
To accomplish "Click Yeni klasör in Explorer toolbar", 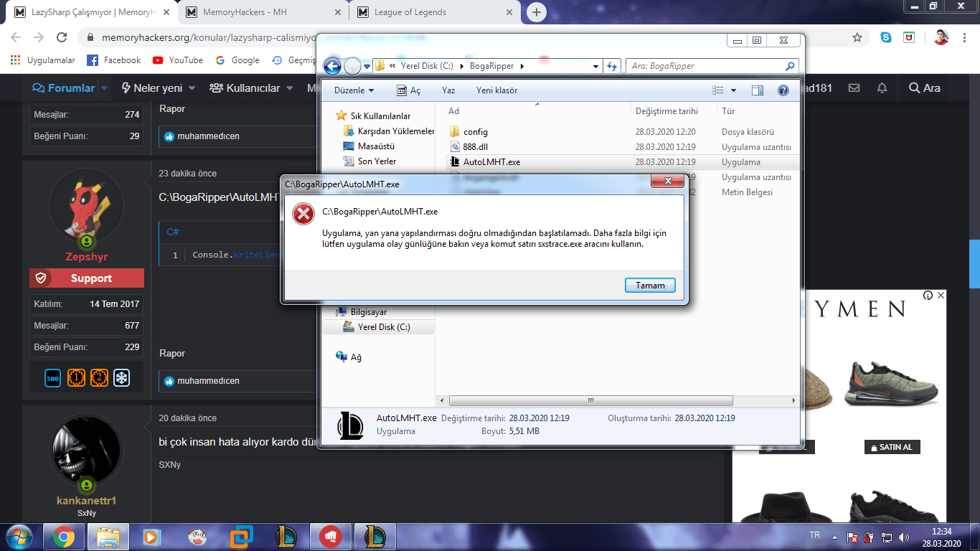I will coord(496,90).
